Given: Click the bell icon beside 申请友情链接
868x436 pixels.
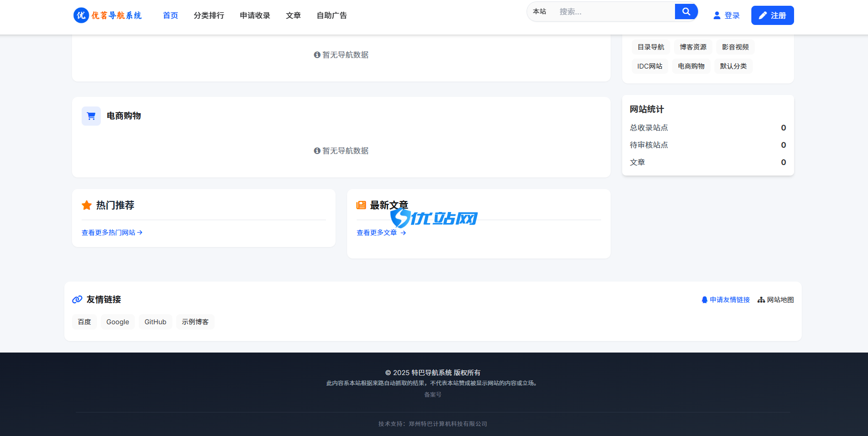Looking at the screenshot, I should tap(705, 300).
